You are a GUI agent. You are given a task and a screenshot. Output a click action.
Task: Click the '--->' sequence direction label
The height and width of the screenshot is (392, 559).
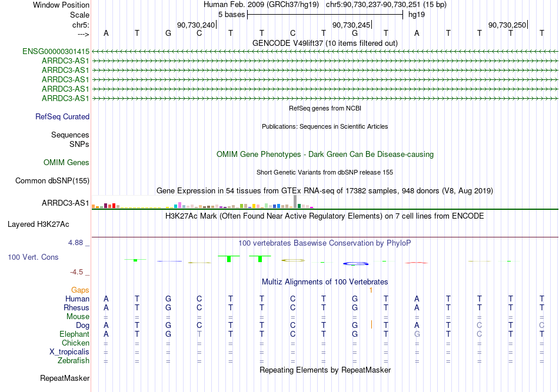click(84, 34)
